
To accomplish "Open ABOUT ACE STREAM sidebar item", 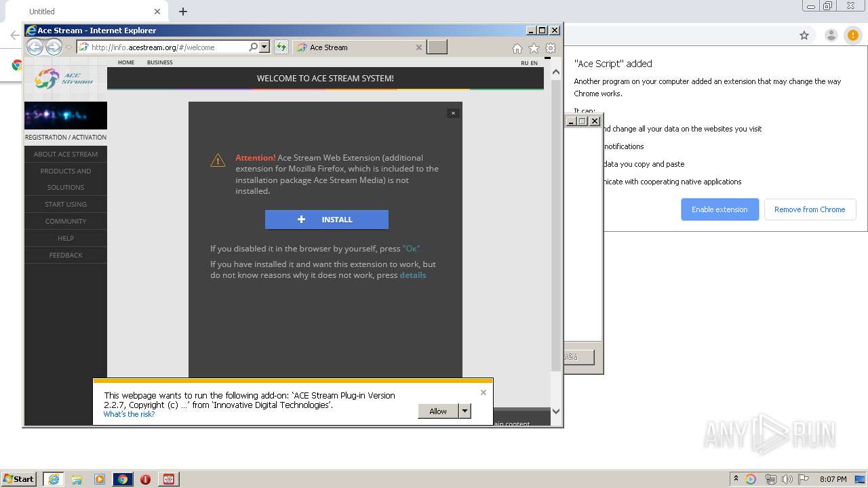I will pyautogui.click(x=66, y=154).
